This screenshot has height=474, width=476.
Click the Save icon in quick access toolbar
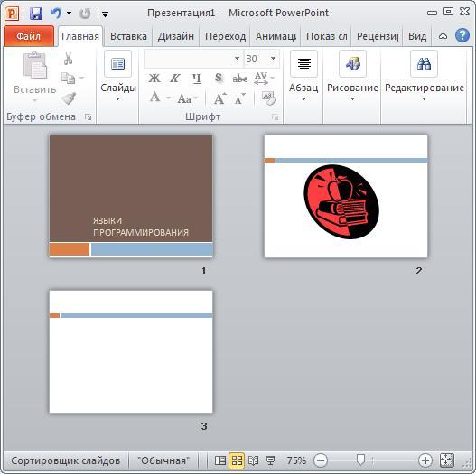pos(36,14)
